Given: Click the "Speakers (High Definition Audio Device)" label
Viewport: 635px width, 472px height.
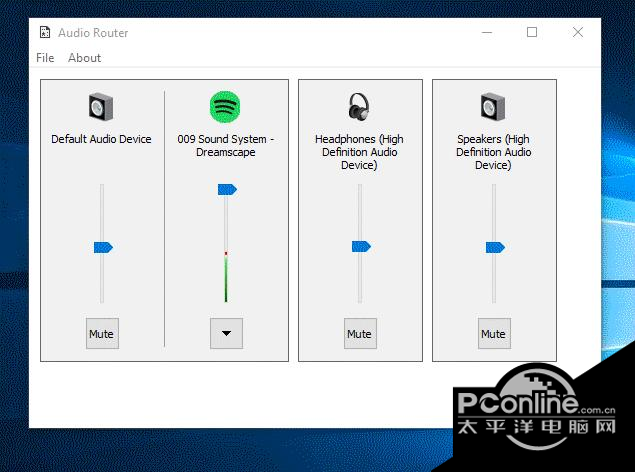Looking at the screenshot, I should click(x=493, y=152).
